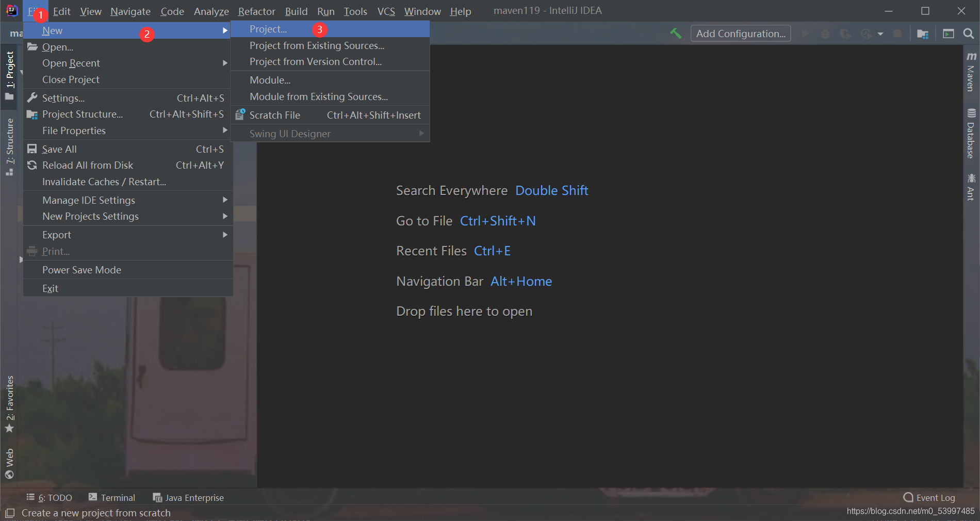The height and width of the screenshot is (521, 980).
Task: Click Print... menu item
Action: point(128,251)
